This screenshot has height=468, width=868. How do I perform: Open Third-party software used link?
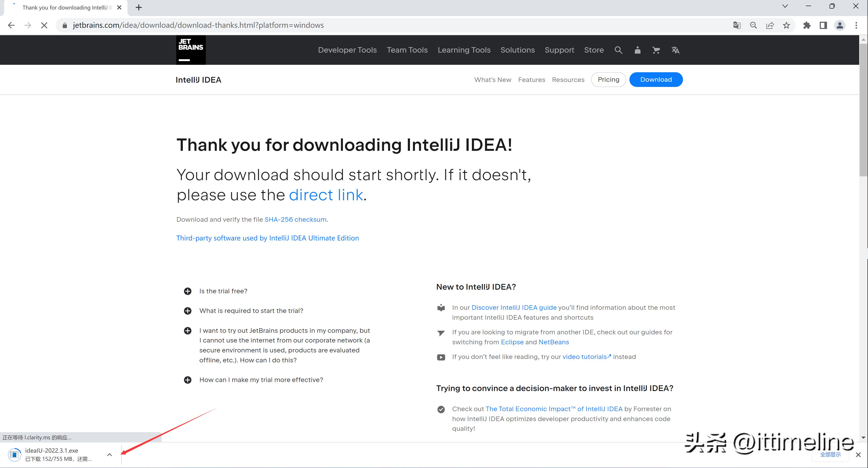(267, 238)
